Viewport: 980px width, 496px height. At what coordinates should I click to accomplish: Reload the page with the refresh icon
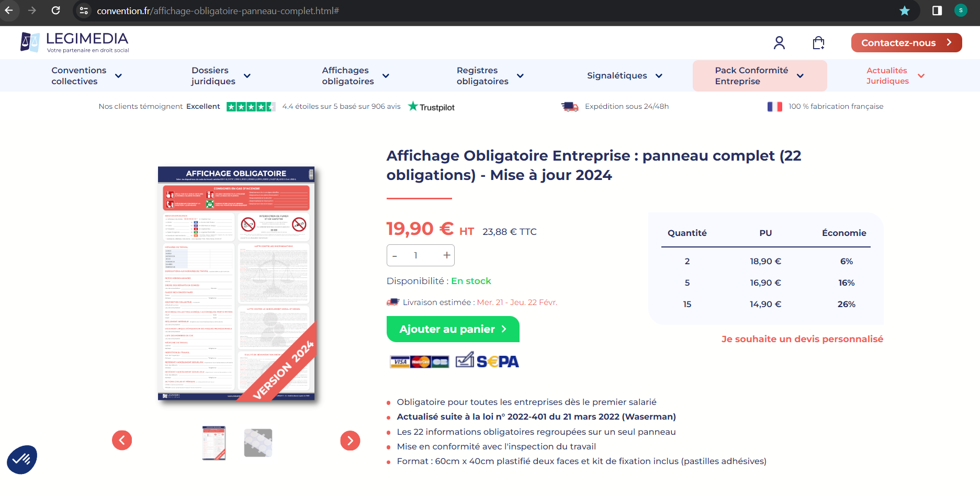[x=56, y=10]
